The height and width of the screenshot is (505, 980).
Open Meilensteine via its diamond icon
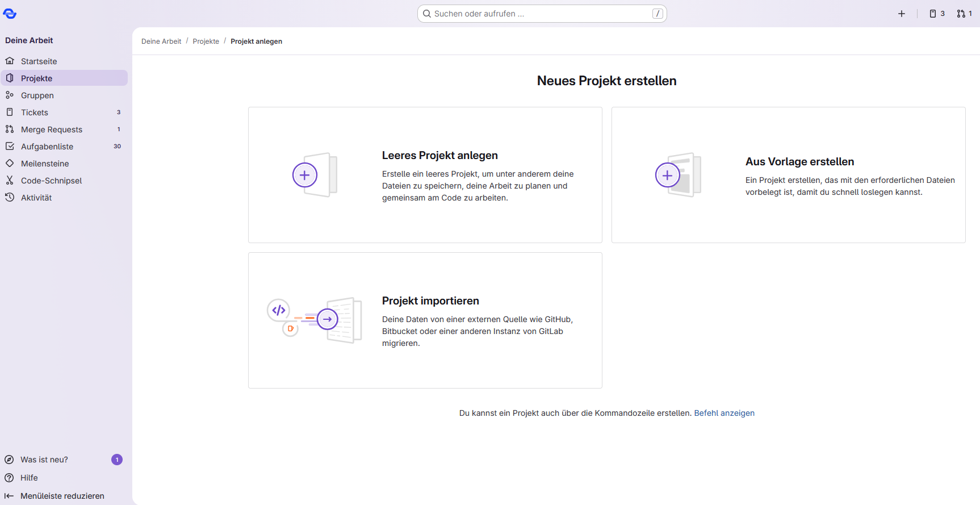[10, 164]
